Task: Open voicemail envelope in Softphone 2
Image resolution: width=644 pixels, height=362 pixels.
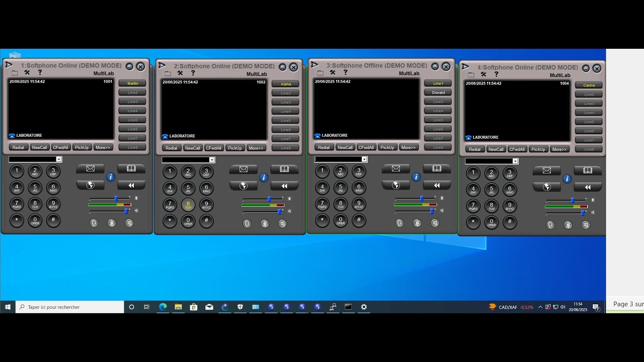Action: (x=244, y=169)
